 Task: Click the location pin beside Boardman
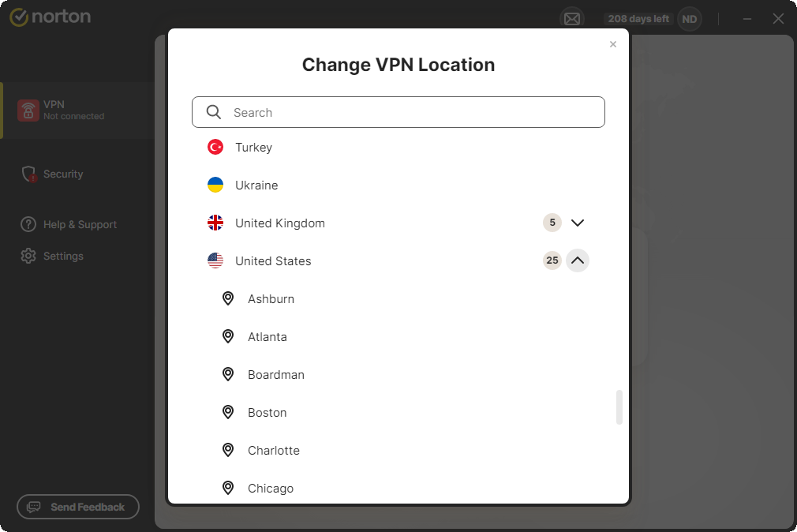(x=228, y=375)
